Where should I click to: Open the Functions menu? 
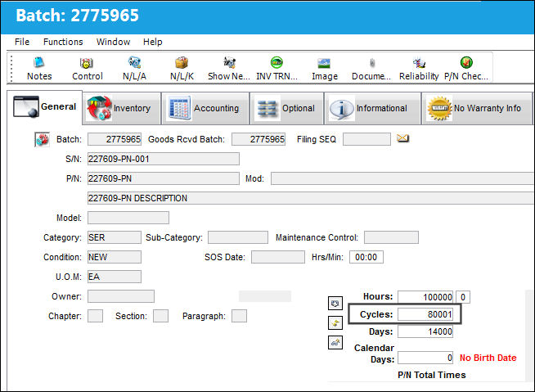coord(63,42)
